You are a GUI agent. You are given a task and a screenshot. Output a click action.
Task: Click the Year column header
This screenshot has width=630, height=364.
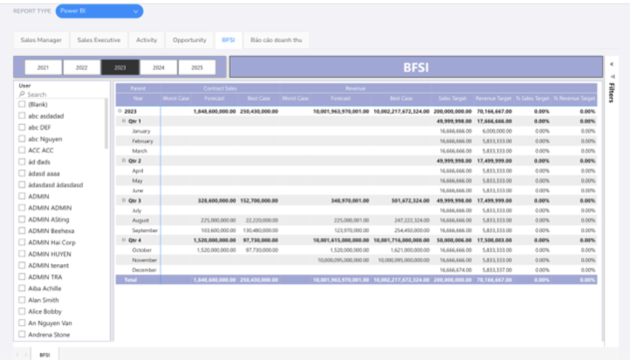tap(138, 98)
